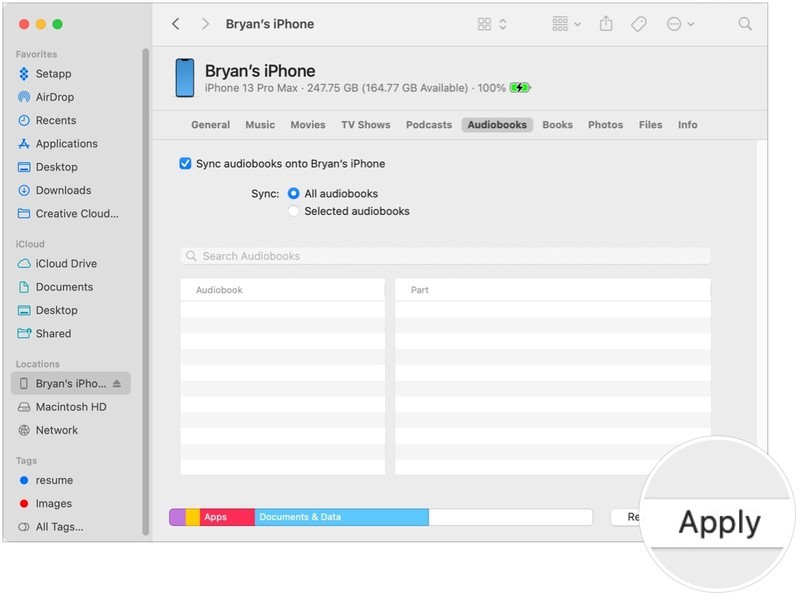Screen dimensions: 800x597
Task: Select the All audiobooks radio button
Action: point(293,193)
